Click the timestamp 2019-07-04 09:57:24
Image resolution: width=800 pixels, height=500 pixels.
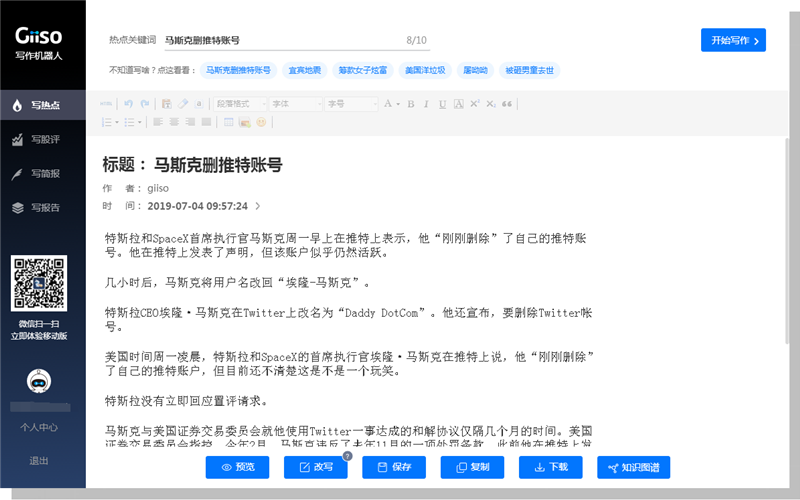197,206
